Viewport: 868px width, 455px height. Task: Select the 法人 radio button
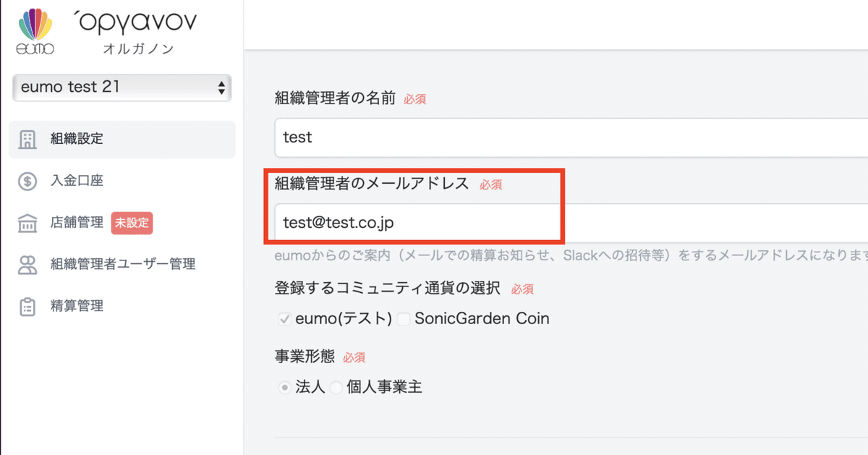[284, 388]
